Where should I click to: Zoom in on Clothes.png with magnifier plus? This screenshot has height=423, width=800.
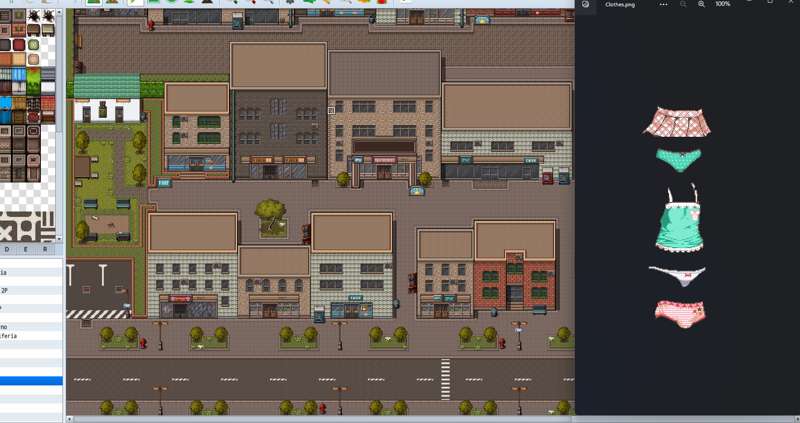(x=701, y=4)
